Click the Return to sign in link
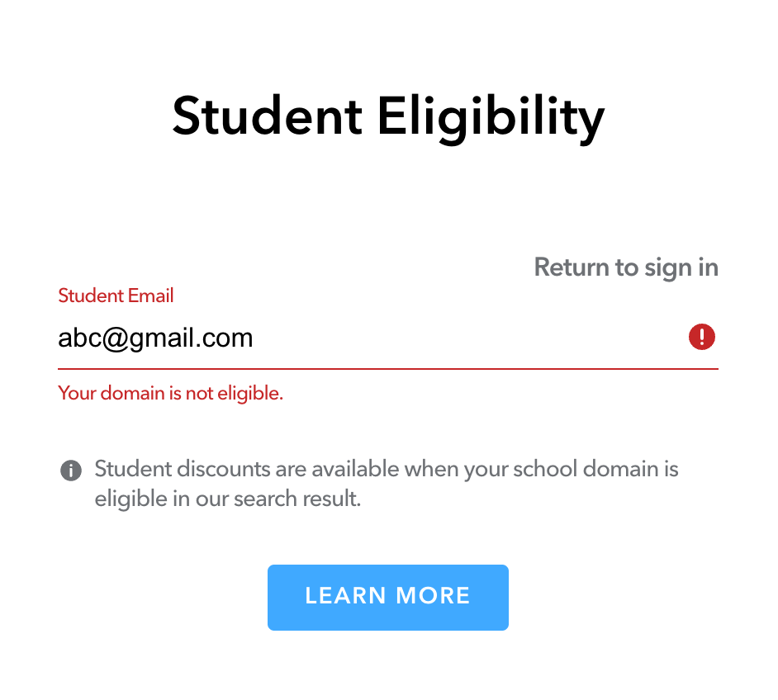Image resolution: width=778 pixels, height=700 pixels. 626,267
